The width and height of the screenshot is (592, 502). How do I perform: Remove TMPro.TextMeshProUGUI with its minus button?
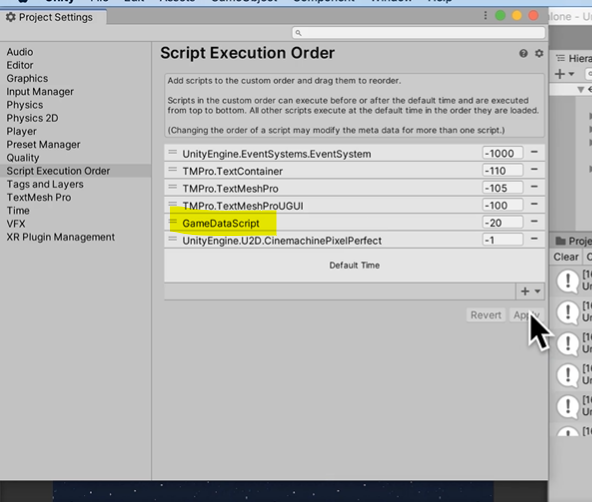click(x=534, y=204)
